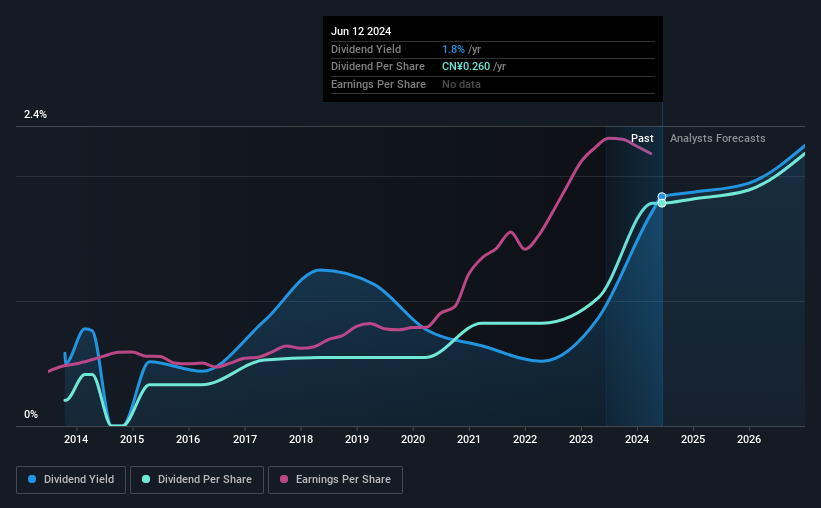Click the 2015 x-axis label
The image size is (821, 508).
[132, 439]
